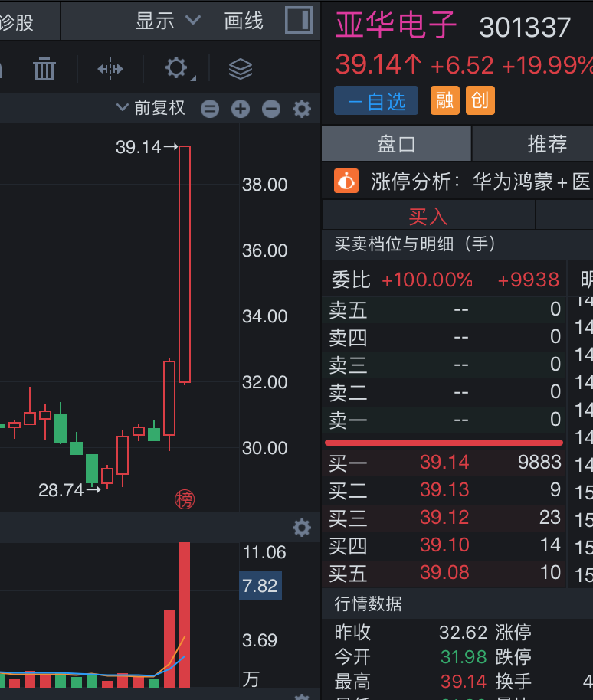Click the minus zoom-out chart icon

(271, 109)
